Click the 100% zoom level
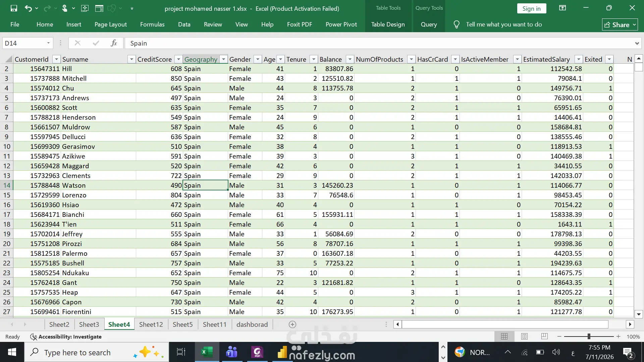644x362 pixels. click(x=633, y=337)
